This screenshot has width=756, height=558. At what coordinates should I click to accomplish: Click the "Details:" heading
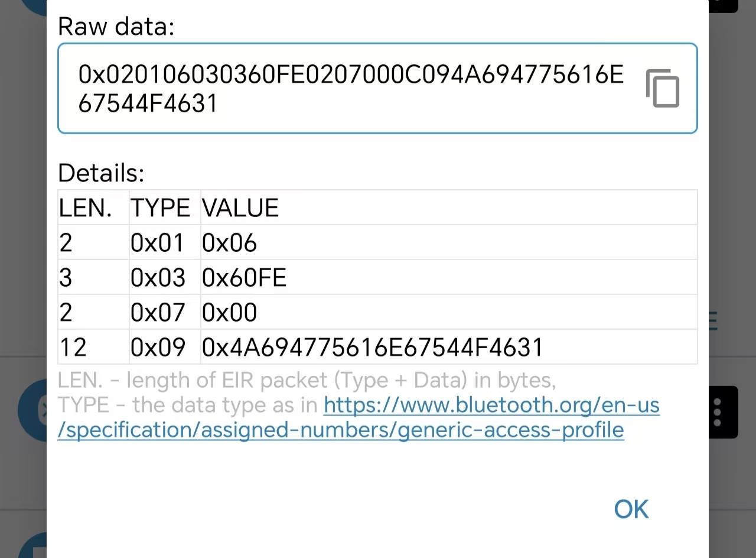pyautogui.click(x=101, y=173)
